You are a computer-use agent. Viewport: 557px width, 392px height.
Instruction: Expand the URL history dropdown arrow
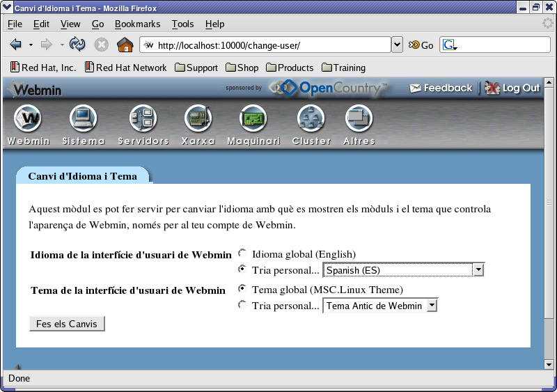pyautogui.click(x=397, y=45)
